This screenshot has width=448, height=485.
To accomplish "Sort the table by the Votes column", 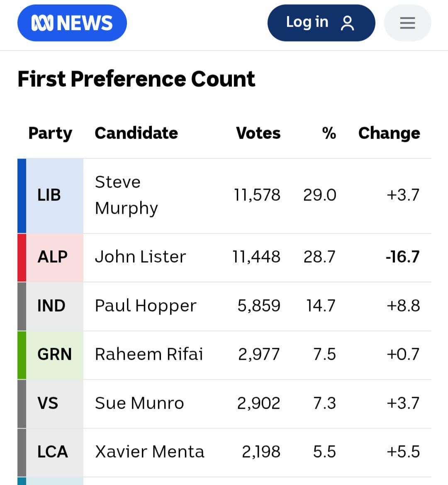I will [258, 133].
